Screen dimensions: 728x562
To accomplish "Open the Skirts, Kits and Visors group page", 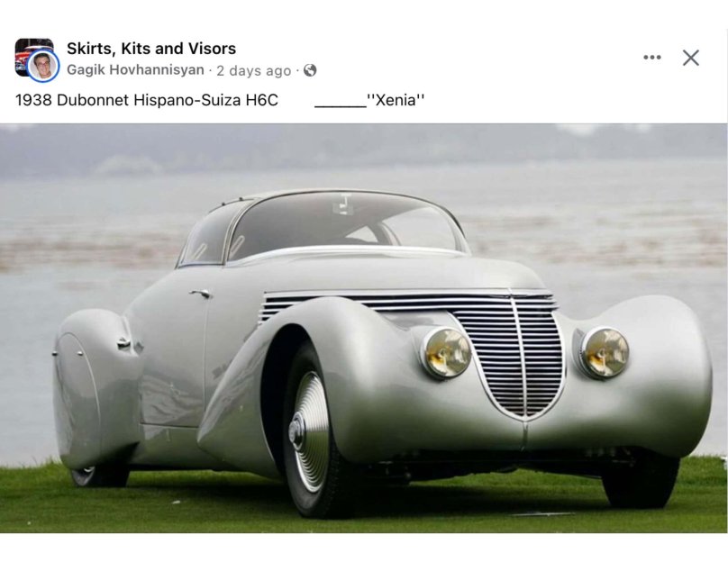I will [x=151, y=49].
